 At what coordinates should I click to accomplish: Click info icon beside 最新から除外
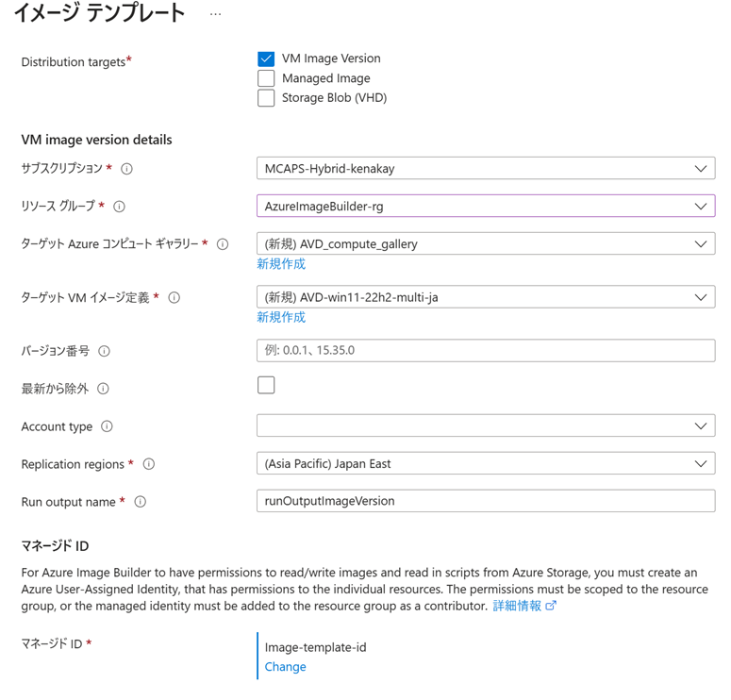point(103,389)
